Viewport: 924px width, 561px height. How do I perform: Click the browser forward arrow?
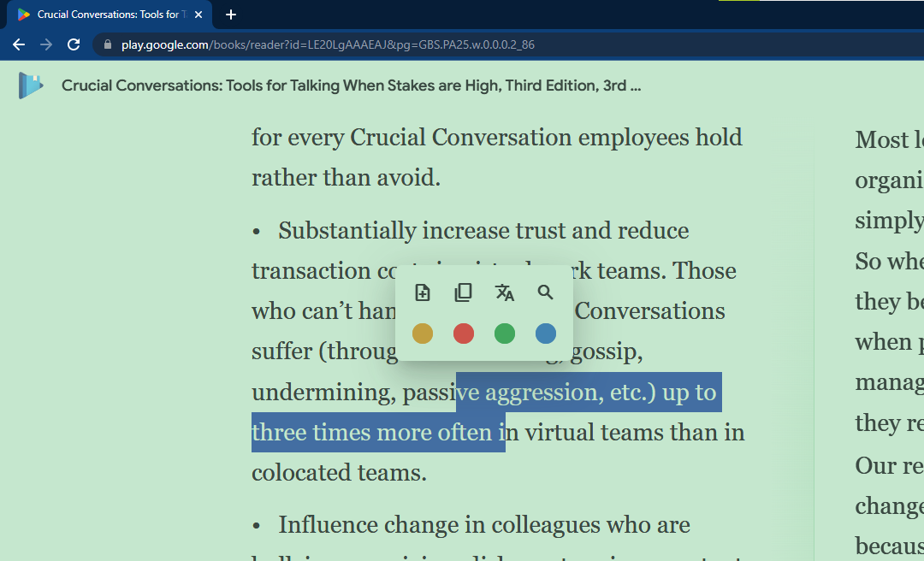click(x=46, y=44)
